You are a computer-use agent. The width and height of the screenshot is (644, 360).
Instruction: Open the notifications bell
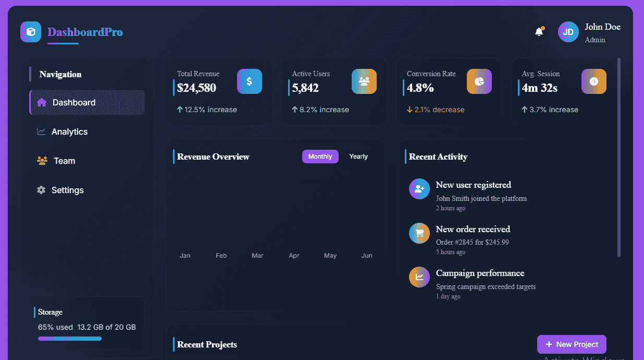click(539, 32)
